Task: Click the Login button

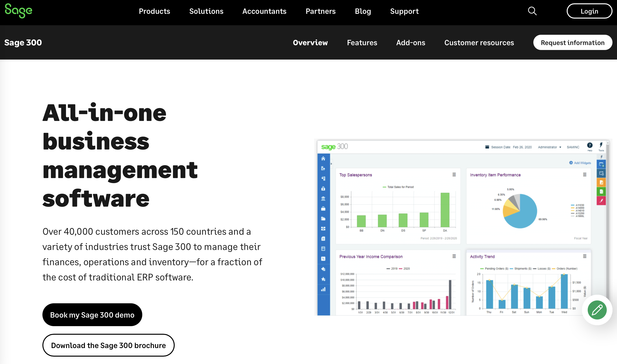Action: pos(589,11)
